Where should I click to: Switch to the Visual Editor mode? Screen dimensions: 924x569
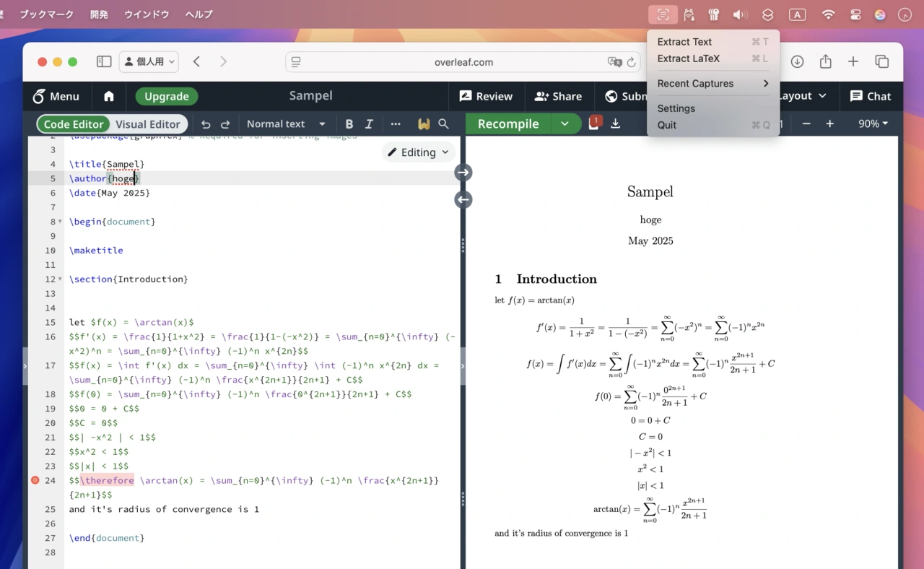click(x=148, y=124)
